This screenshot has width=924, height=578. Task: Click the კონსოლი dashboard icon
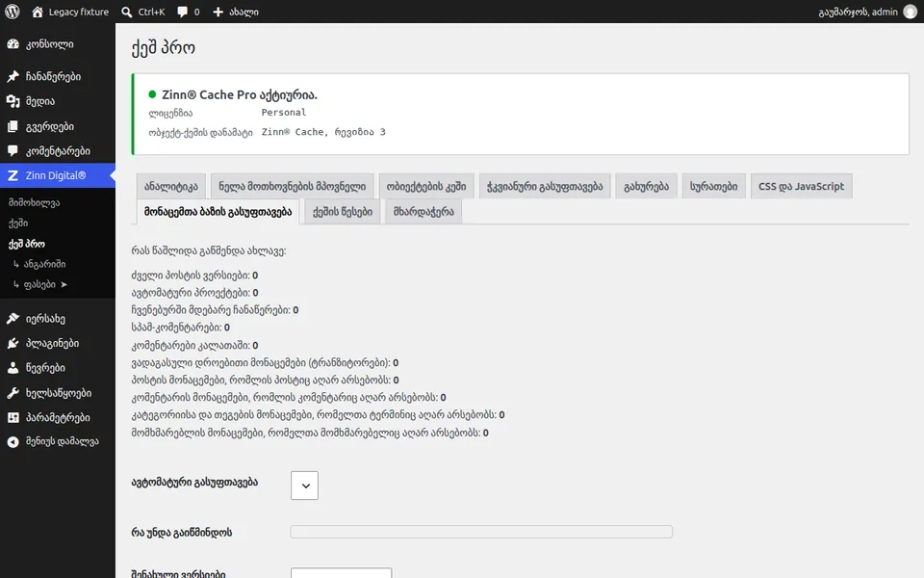click(13, 44)
